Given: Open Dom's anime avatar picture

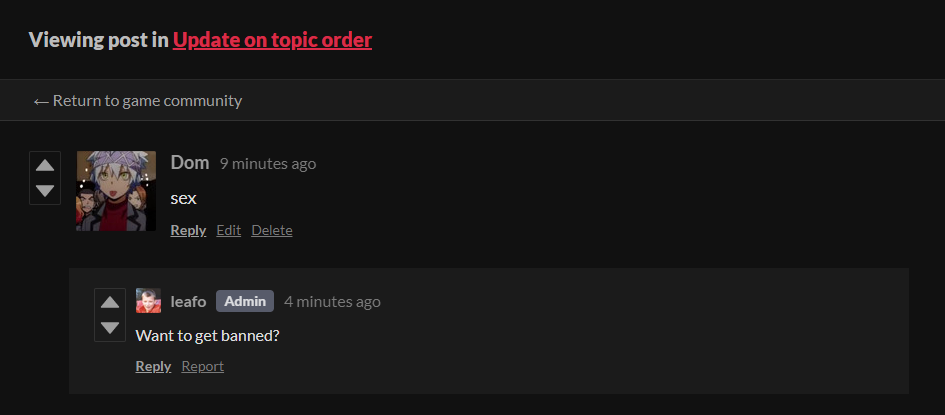Looking at the screenshot, I should pyautogui.click(x=116, y=191).
